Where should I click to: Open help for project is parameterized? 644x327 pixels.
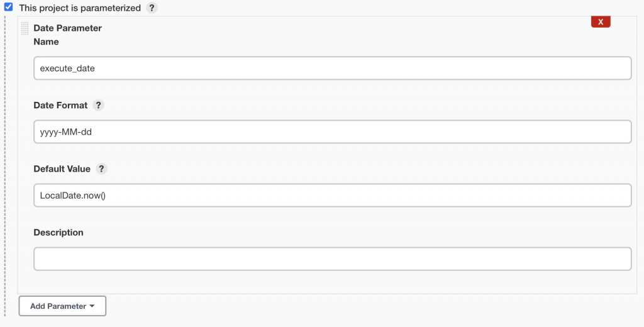coord(152,8)
